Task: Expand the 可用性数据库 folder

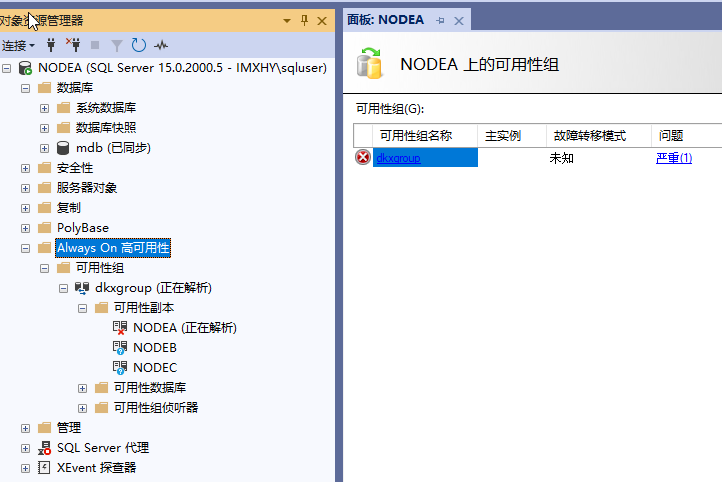Action: pyautogui.click(x=82, y=389)
